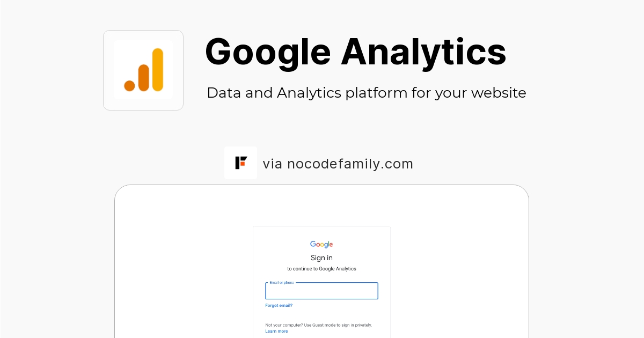Click the small Email or phone field label
The height and width of the screenshot is (338, 644).
[x=281, y=283]
